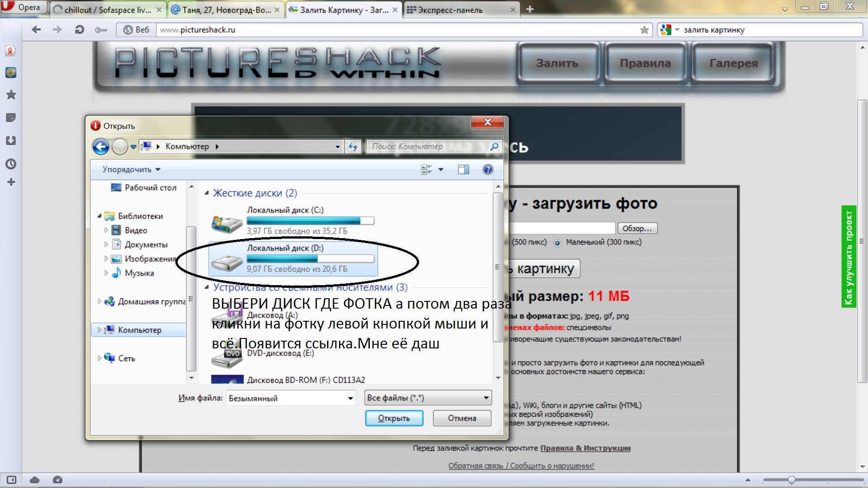Open notes panel in Opera sidebar
Viewport: 868px width, 488px height.
[x=11, y=118]
